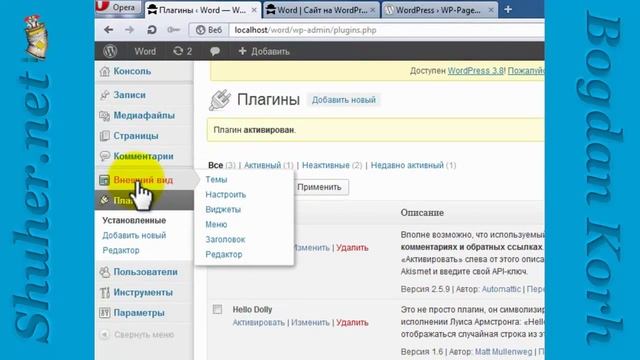Open the Automattic author link

501,289
